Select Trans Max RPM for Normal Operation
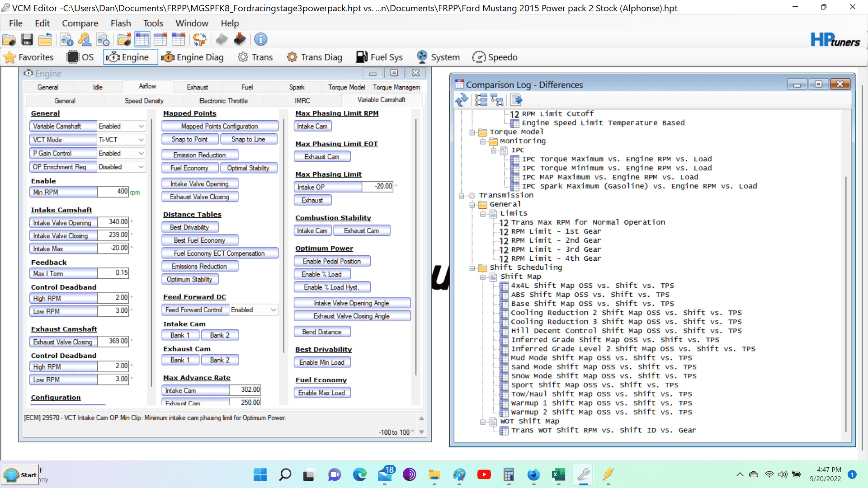The width and height of the screenshot is (868, 488). point(588,222)
